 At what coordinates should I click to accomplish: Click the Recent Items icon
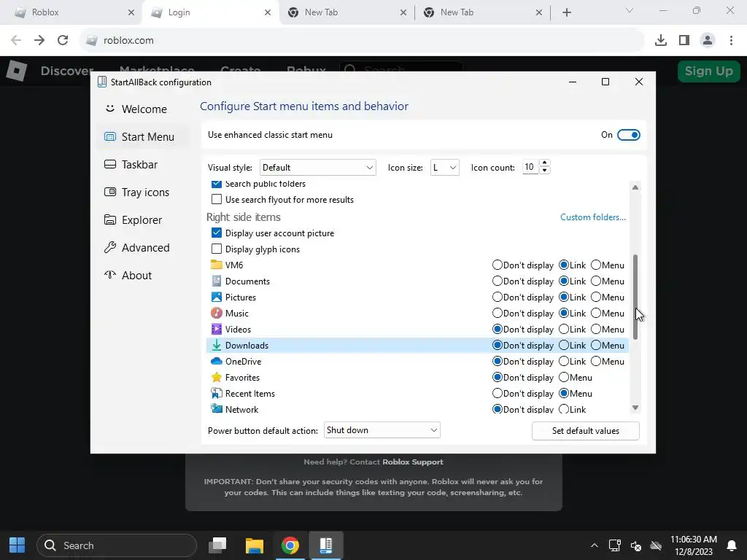(x=216, y=393)
